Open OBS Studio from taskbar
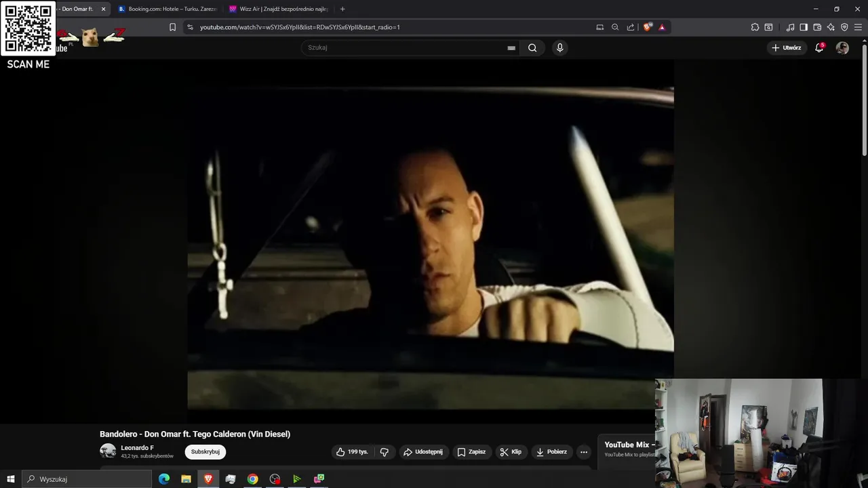Image resolution: width=868 pixels, height=488 pixels. pyautogui.click(x=275, y=479)
